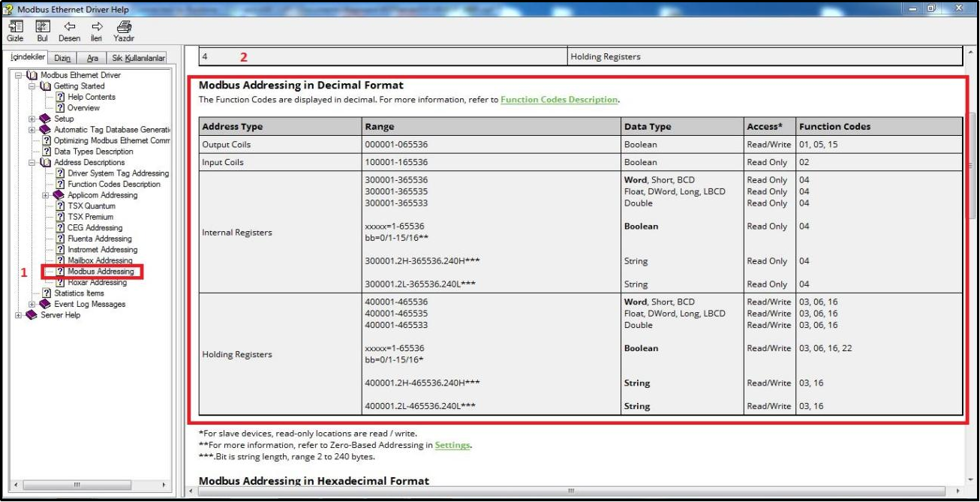This screenshot has height=502, width=980.
Task: Click the 01, 05, 15 function codes cell
Action: coord(879,144)
